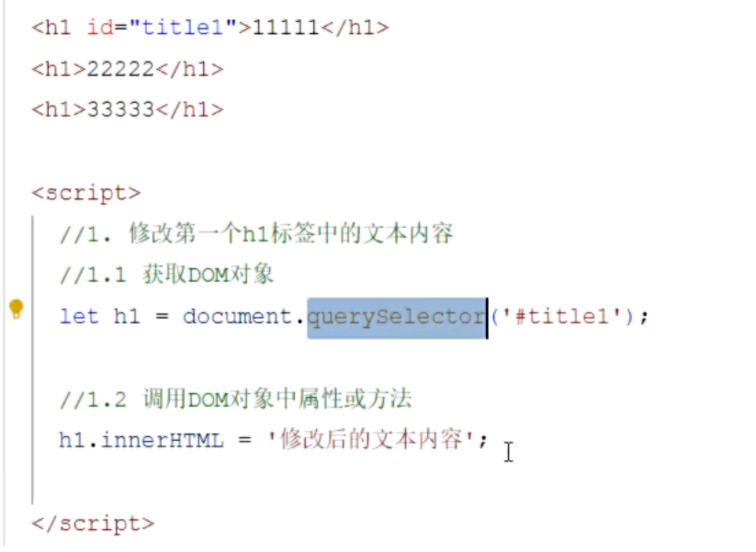Click the script block indent guide line
The image size is (756, 552).
click(x=33, y=360)
